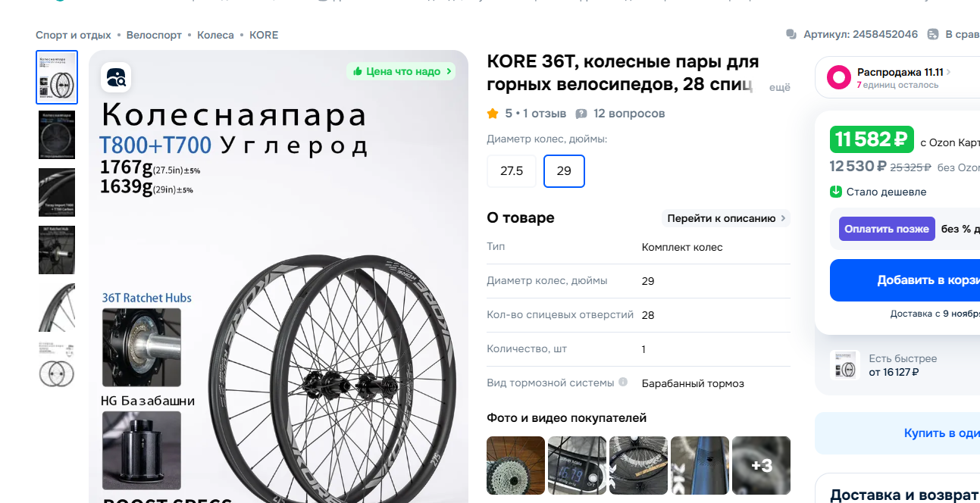The width and height of the screenshot is (980, 503).
Task: Click the star rating icon
Action: click(x=493, y=114)
